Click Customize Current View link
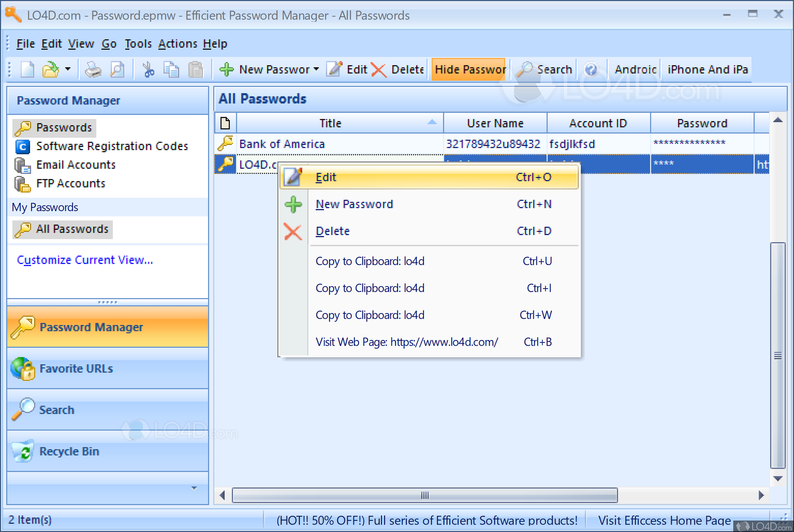This screenshot has height=532, width=794. click(84, 260)
